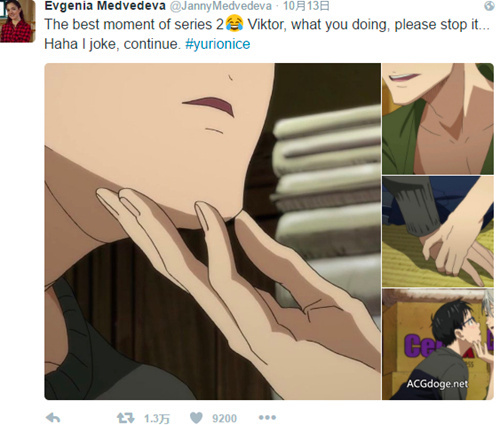
Task: Click the ACGdoge.net watermark text
Action: click(437, 384)
